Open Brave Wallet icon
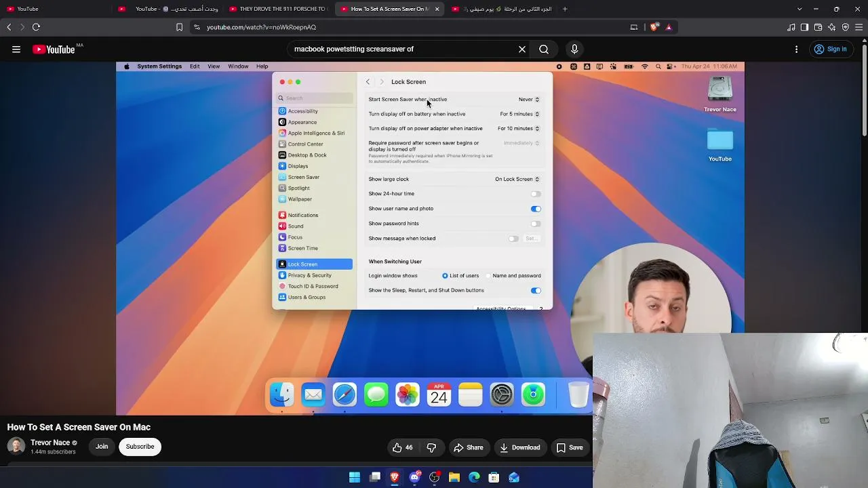This screenshot has height=488, width=868. tap(818, 27)
